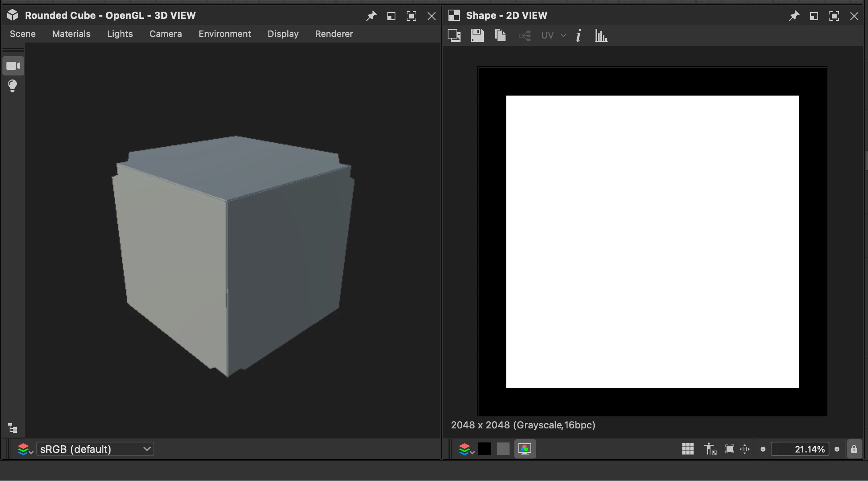The height and width of the screenshot is (481, 868).
Task: Select the black background color swatch
Action: [x=485, y=449]
